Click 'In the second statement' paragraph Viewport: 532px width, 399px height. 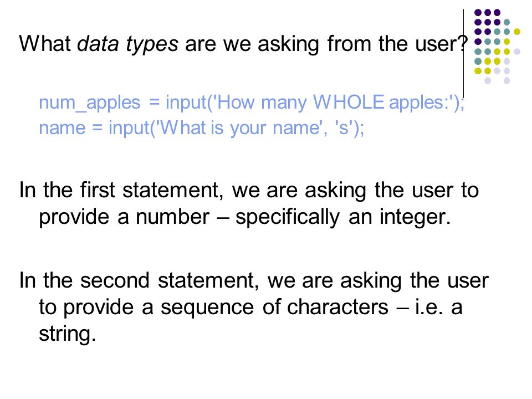point(254,306)
